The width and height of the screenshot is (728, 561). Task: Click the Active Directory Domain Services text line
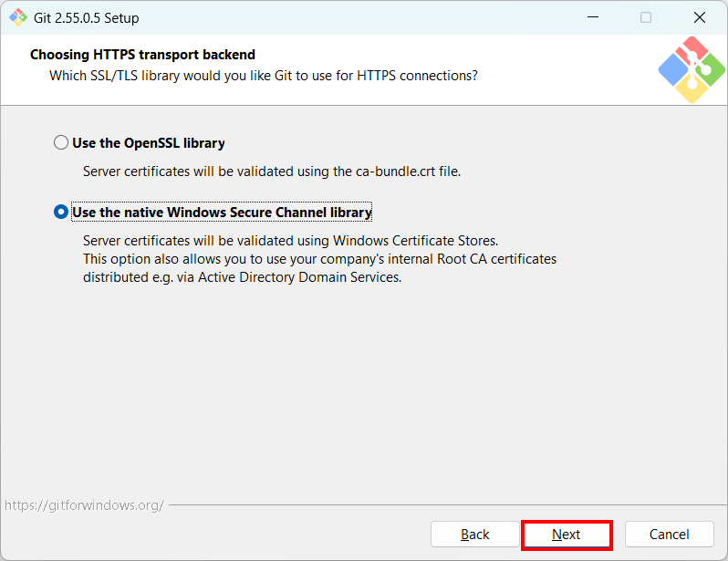[242, 277]
